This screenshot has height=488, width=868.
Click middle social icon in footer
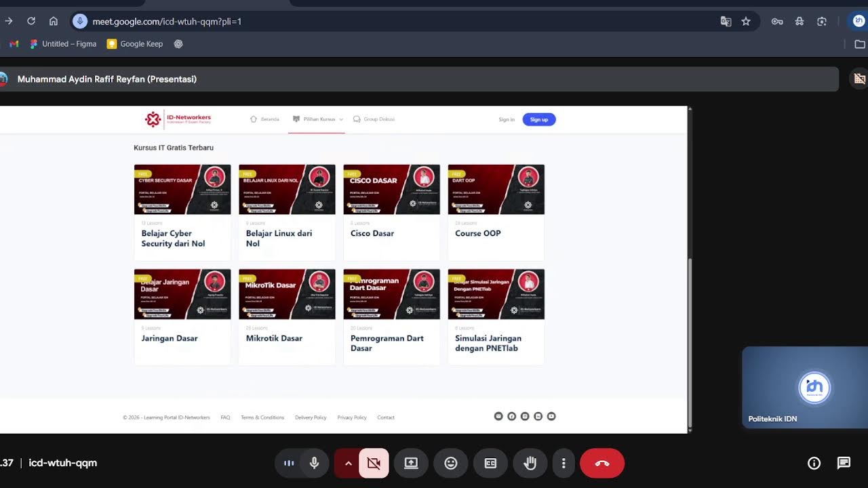(525, 416)
